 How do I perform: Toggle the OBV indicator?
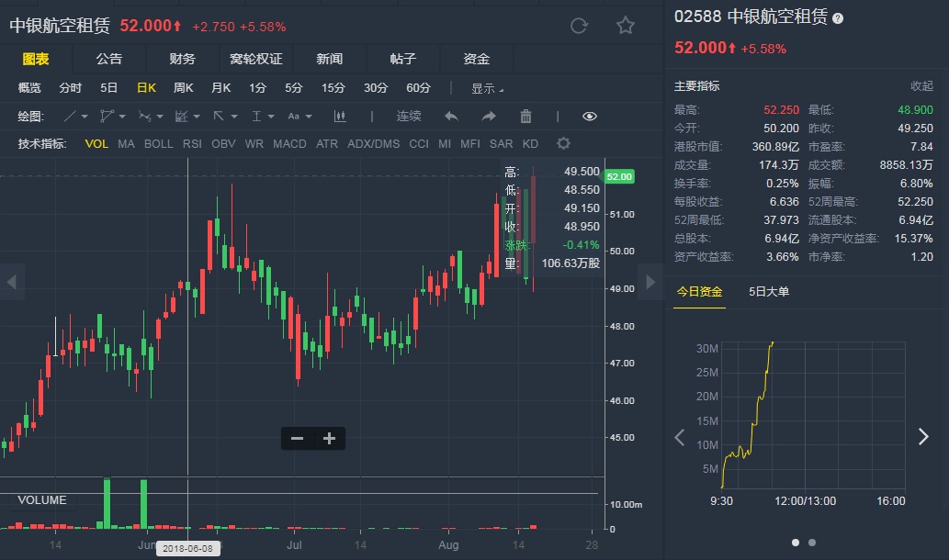click(x=223, y=144)
